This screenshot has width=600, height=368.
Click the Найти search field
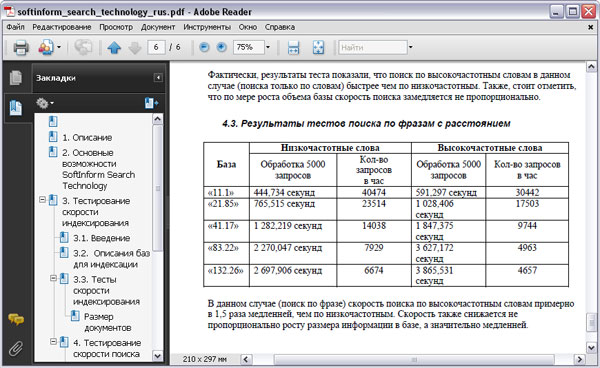pos(373,47)
